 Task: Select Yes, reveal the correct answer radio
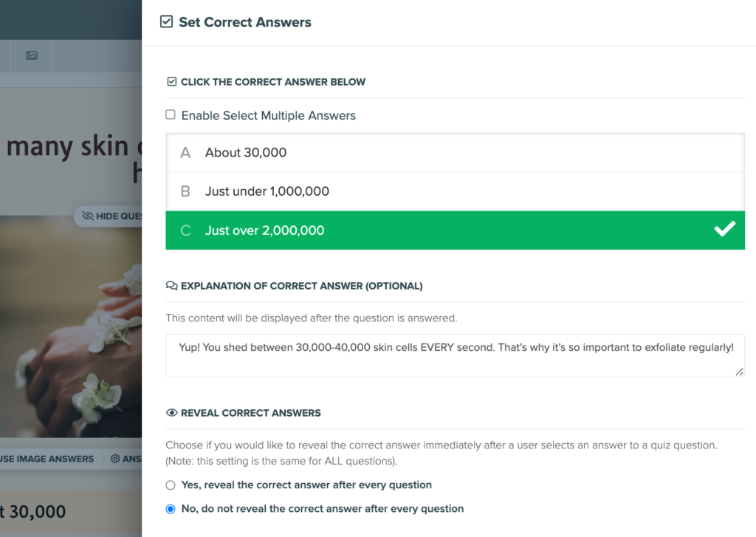click(x=171, y=485)
